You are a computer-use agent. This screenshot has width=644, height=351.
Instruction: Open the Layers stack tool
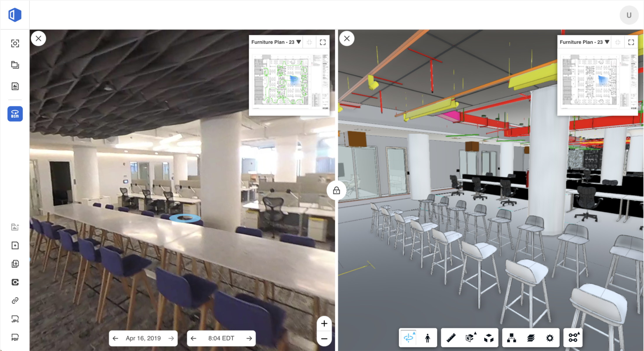(x=531, y=338)
